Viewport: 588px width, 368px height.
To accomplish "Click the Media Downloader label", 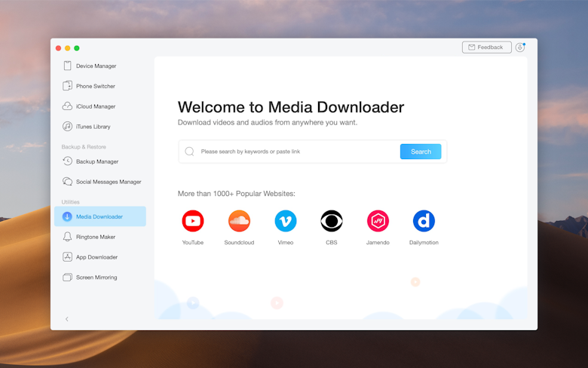I will tap(100, 217).
